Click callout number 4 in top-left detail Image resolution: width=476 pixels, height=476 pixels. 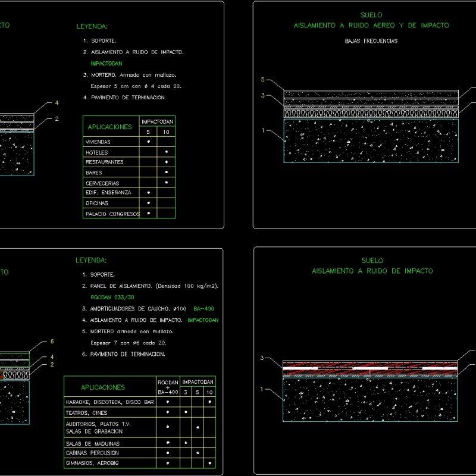click(x=57, y=103)
